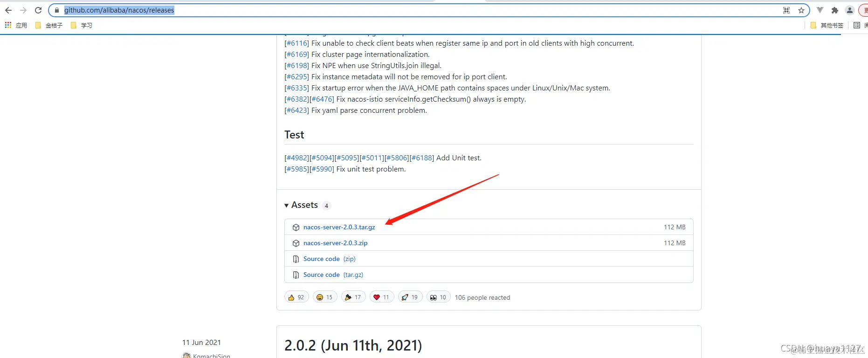This screenshot has height=358, width=868.
Task: Open issue #6295 link
Action: point(297,77)
